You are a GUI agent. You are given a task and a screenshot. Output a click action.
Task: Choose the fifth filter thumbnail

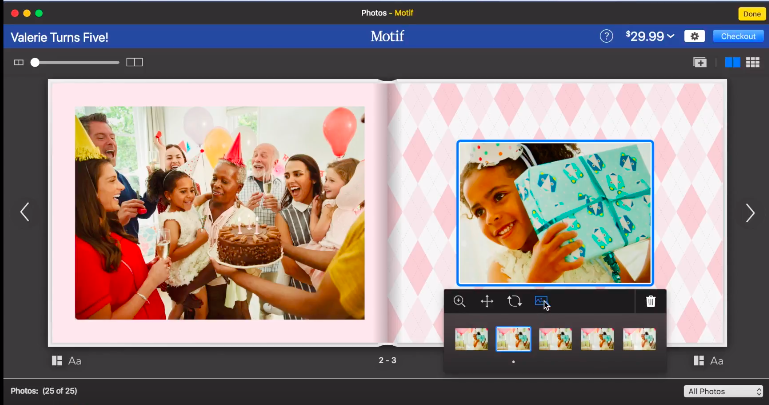point(640,339)
